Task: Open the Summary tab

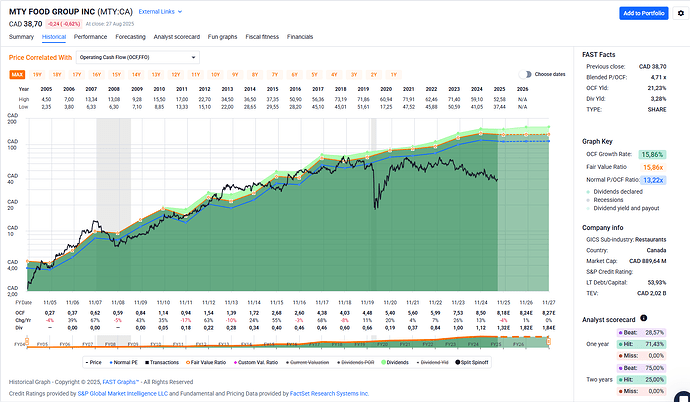Action: click(21, 37)
